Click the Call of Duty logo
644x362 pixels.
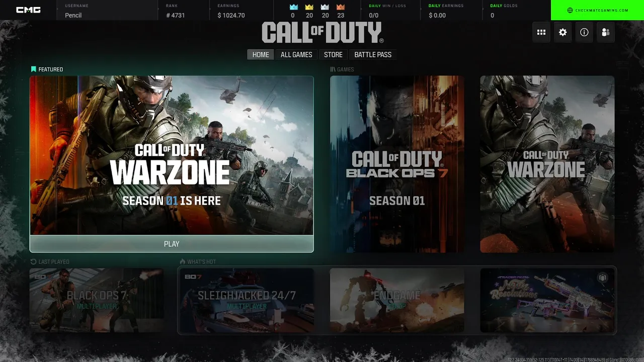point(323,33)
